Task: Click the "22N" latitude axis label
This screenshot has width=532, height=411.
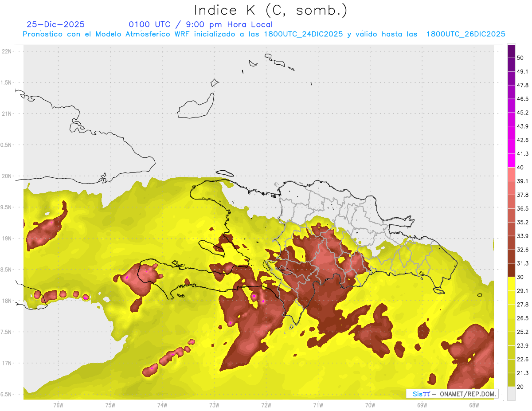Action: [8, 51]
